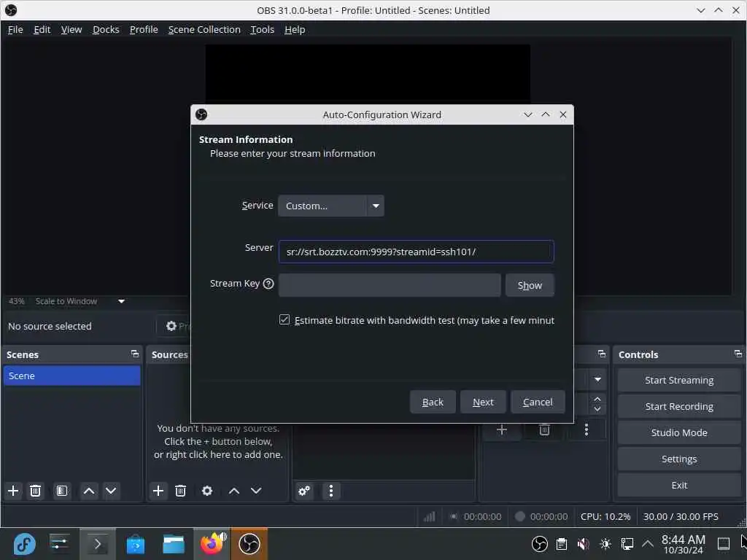Open the Docks menu

106,29
